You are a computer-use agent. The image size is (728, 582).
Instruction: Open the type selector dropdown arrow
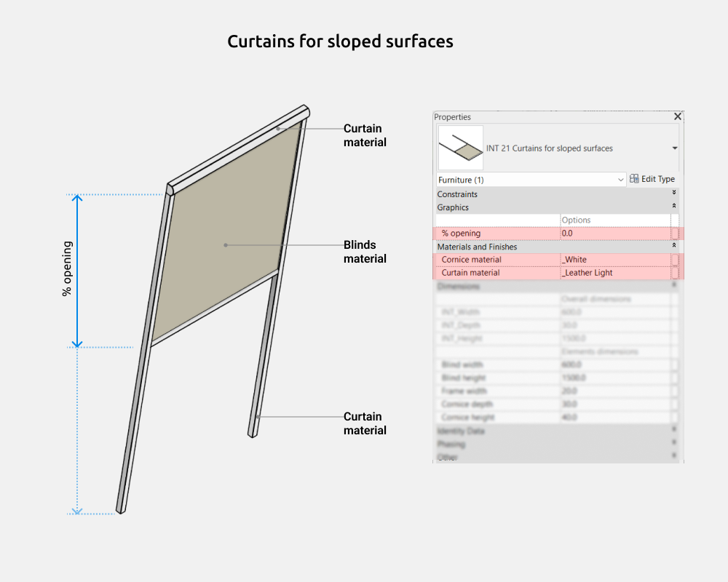point(675,148)
